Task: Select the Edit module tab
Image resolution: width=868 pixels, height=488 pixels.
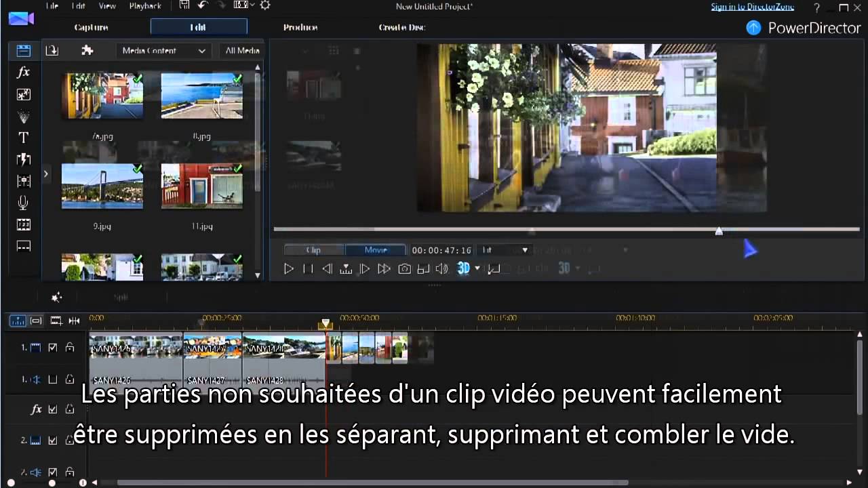Action: point(199,27)
